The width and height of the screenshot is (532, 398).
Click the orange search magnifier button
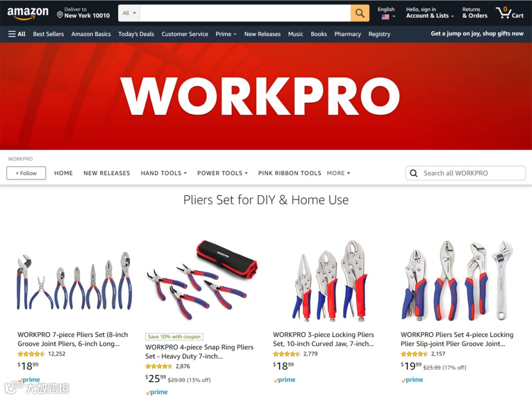tap(360, 13)
